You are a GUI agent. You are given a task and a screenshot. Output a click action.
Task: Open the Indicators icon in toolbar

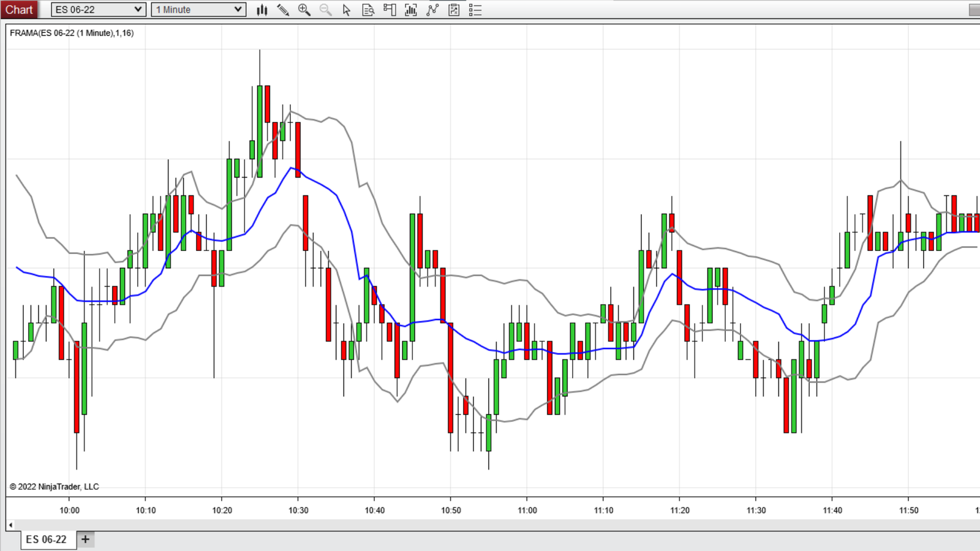(432, 10)
